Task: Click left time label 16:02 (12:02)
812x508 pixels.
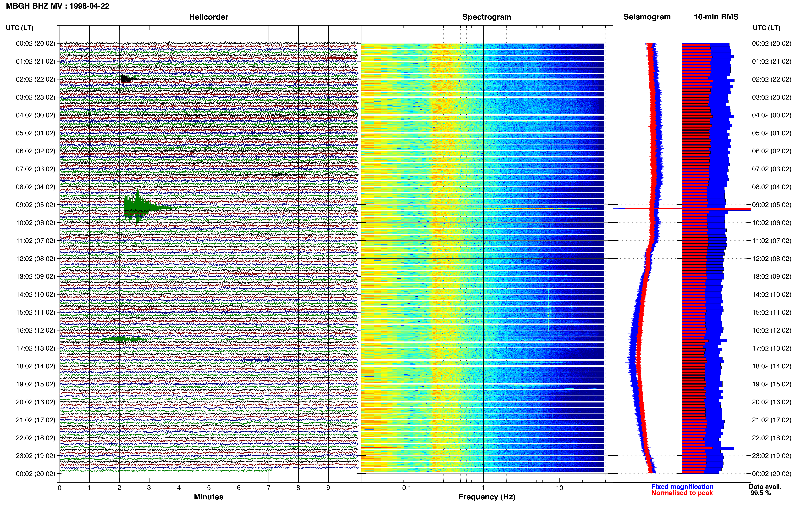Action: click(36, 330)
